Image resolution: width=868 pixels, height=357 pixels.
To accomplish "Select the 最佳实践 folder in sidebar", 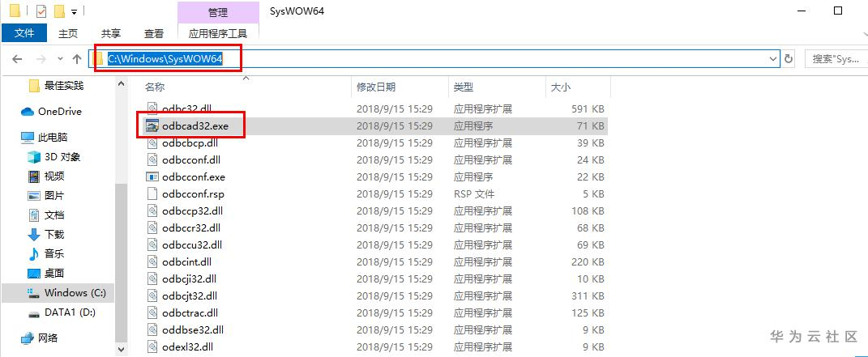I will pos(64,86).
